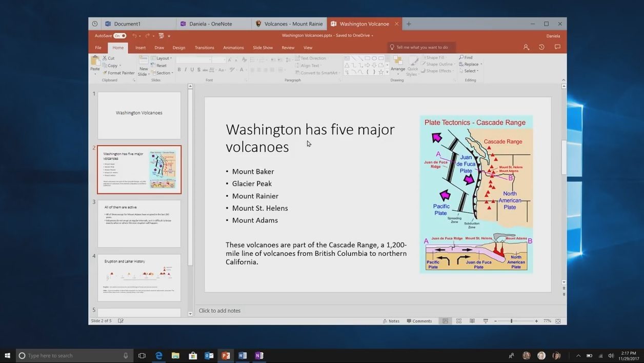
Task: Open the Select dropdown in Editing
Action: pyautogui.click(x=469, y=71)
